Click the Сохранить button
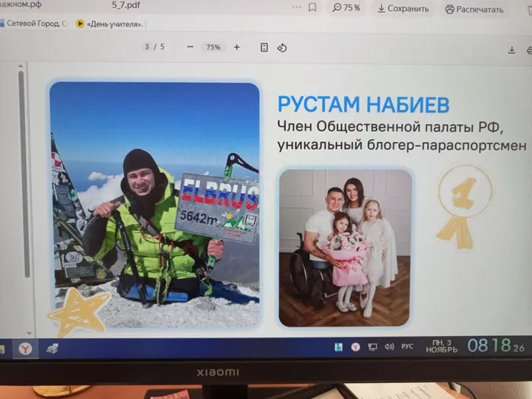The height and width of the screenshot is (399, 532). pos(402,9)
